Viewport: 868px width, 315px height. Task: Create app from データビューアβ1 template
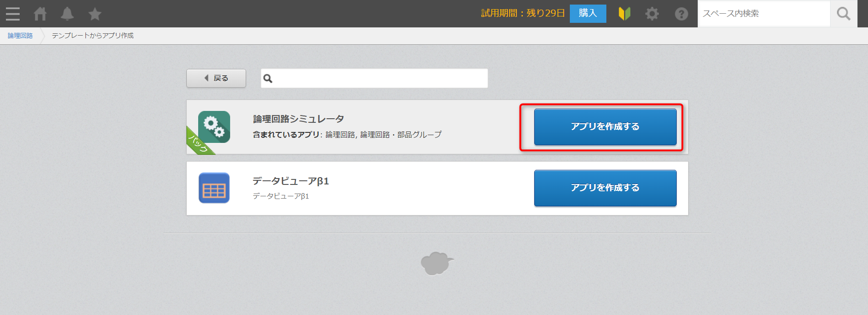(x=605, y=188)
